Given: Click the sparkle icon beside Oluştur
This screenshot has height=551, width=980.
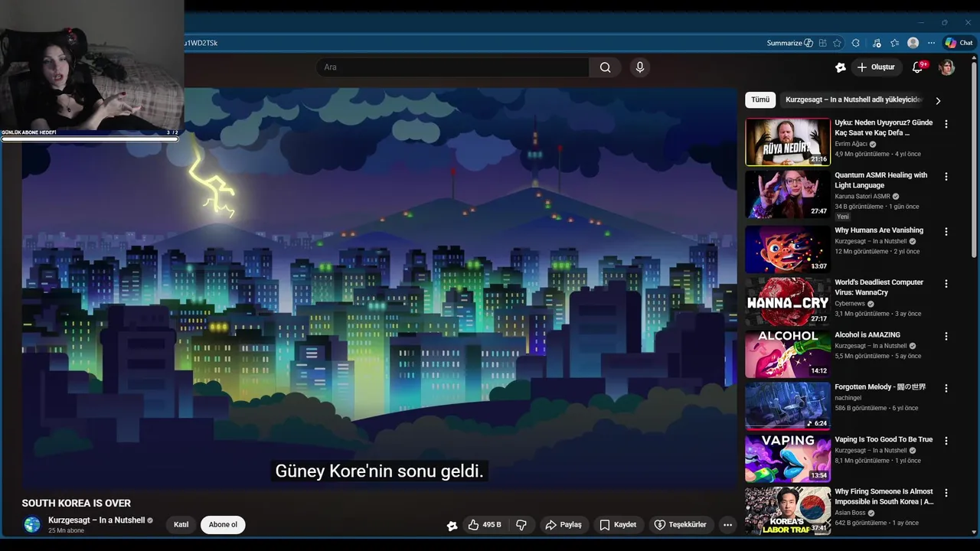Looking at the screenshot, I should pos(841,67).
